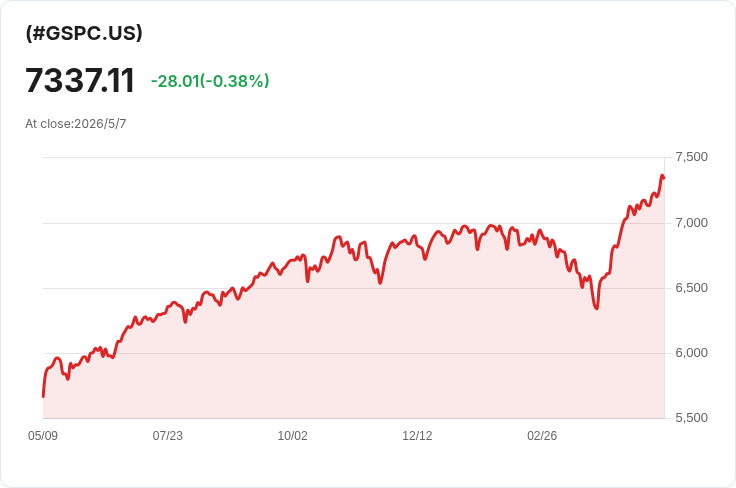This screenshot has width=736, height=488.
Task: Select the 10/02 date on x-axis
Action: click(x=292, y=436)
